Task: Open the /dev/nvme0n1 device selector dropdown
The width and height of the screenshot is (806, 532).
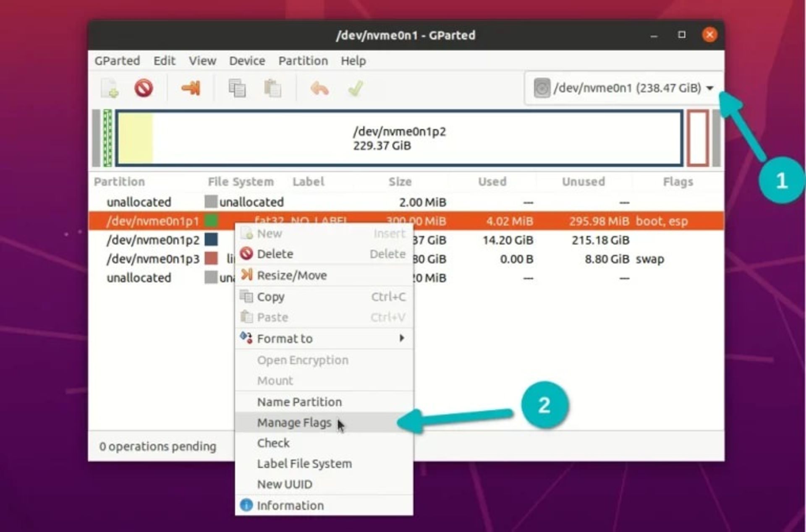Action: click(x=624, y=88)
